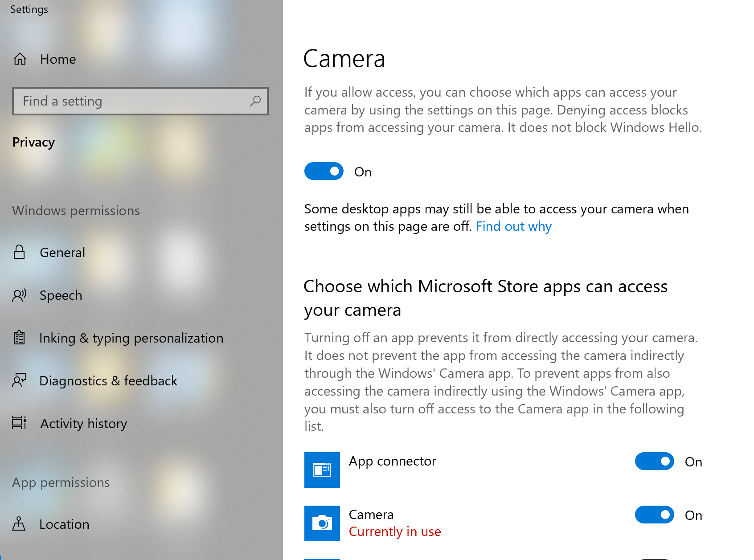Disable Camera app camera access
Viewport: 754px width, 560px height.
click(655, 515)
